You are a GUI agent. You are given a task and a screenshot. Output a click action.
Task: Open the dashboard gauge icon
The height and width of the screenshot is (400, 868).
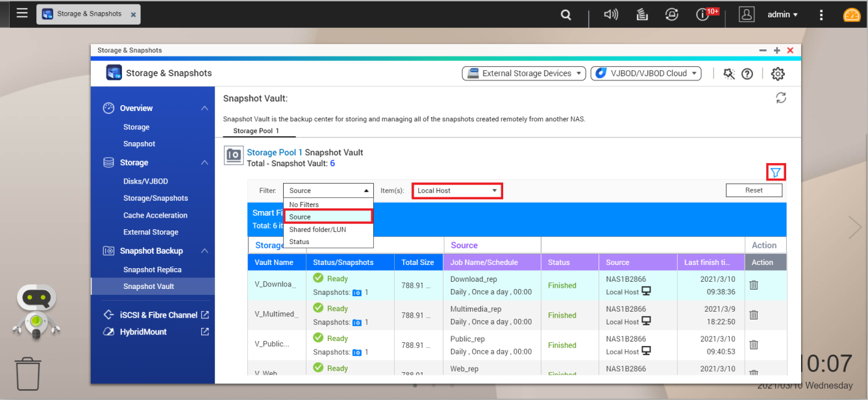[x=852, y=14]
